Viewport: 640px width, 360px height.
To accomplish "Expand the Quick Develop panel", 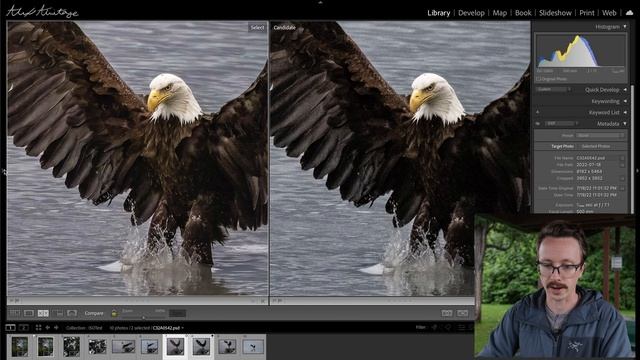I will click(625, 89).
